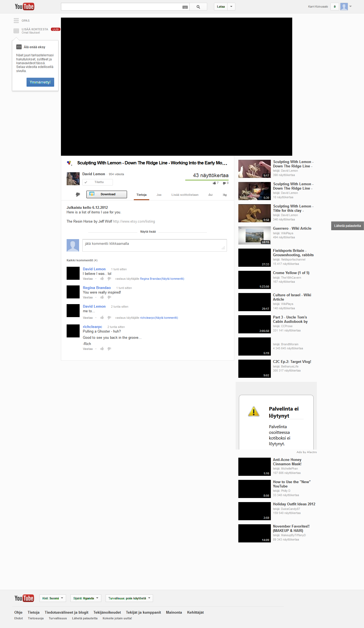
Task: Open "How to Use the New YouTube" video
Action: (292, 484)
